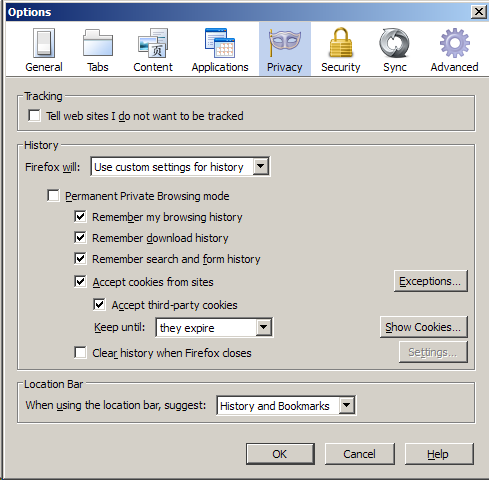This screenshot has width=489, height=480.
Task: Open the General options panel icon
Action: pyautogui.click(x=44, y=43)
